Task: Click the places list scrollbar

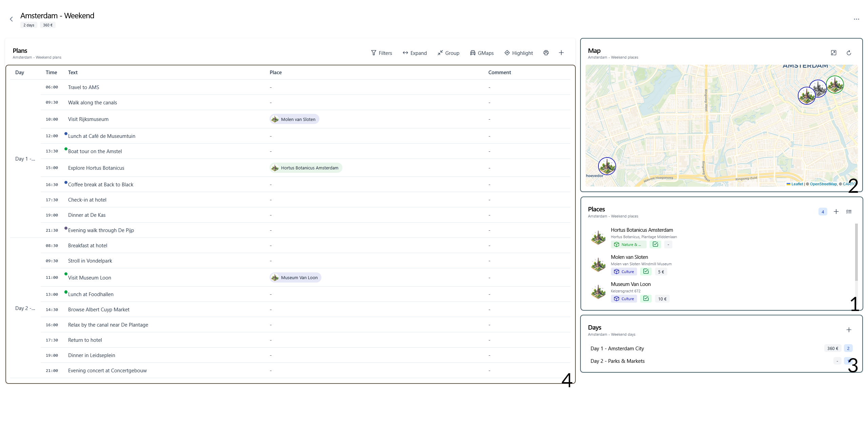Action: [x=856, y=252]
